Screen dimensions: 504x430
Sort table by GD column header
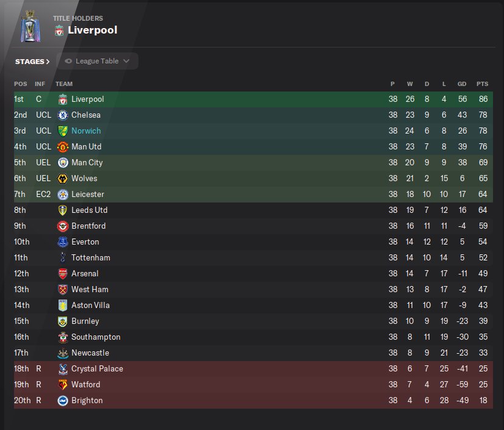pyautogui.click(x=461, y=84)
